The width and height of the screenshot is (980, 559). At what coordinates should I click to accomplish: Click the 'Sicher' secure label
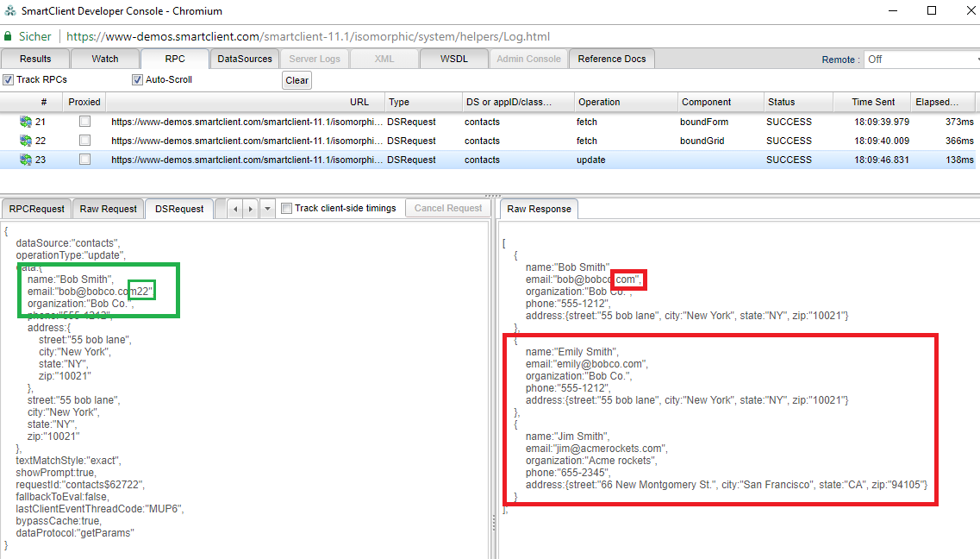[35, 36]
